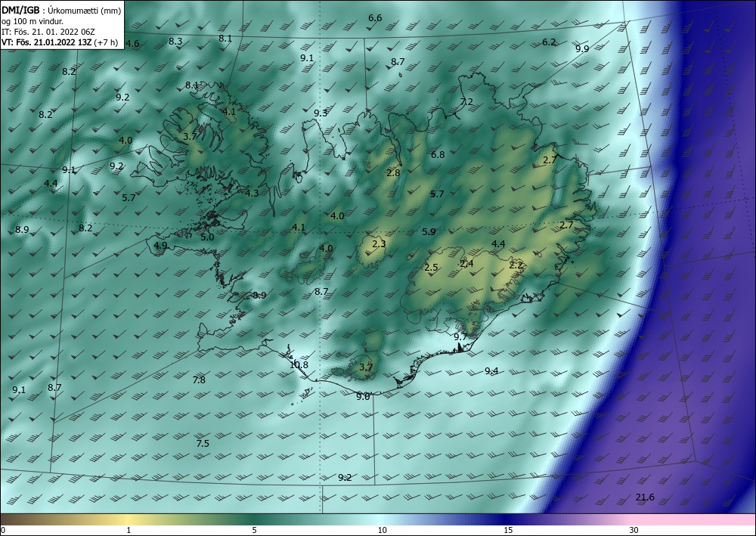Click the 9.3 value north of the coast
Image resolution: width=756 pixels, height=536 pixels.
321,113
